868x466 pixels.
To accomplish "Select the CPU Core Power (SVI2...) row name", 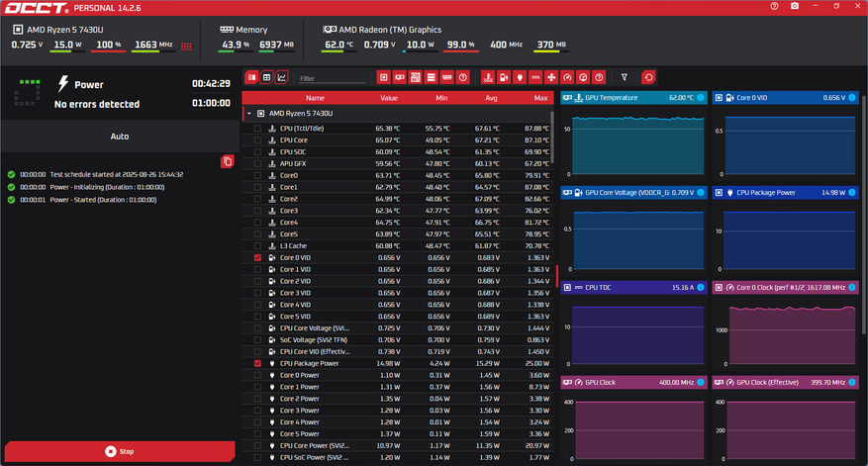I will (315, 446).
